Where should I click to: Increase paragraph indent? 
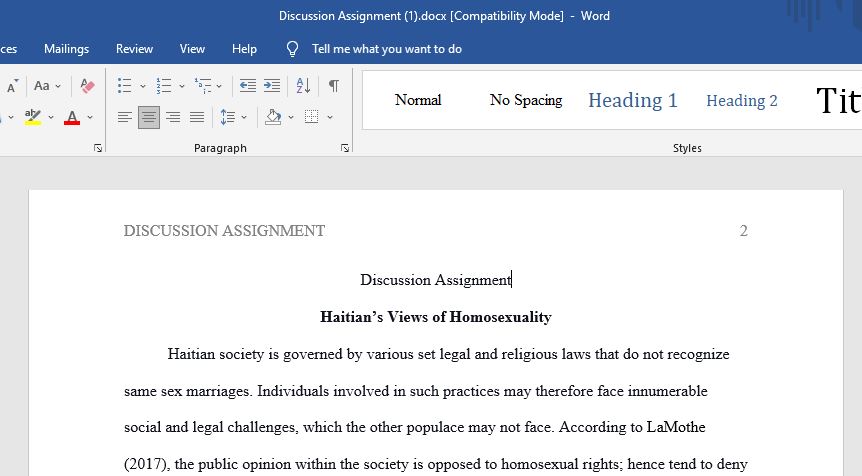272,86
